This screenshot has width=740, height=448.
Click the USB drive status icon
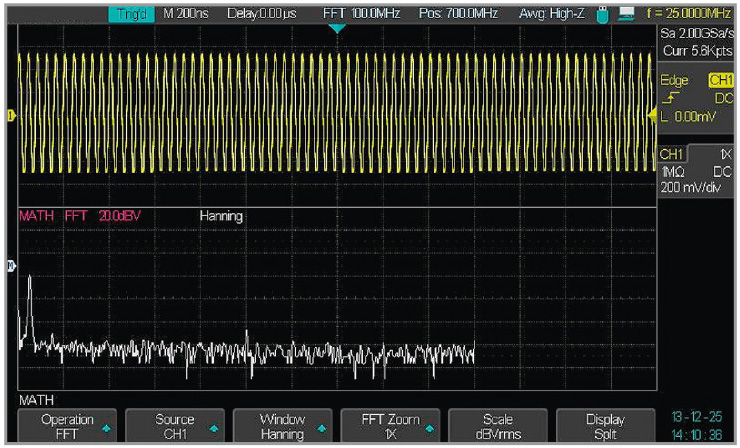602,15
